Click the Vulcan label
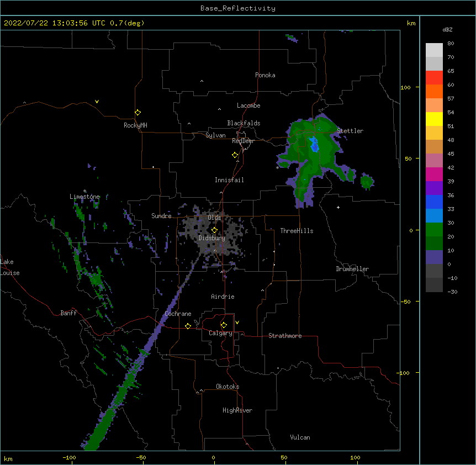476x465 pixels. pyautogui.click(x=300, y=437)
